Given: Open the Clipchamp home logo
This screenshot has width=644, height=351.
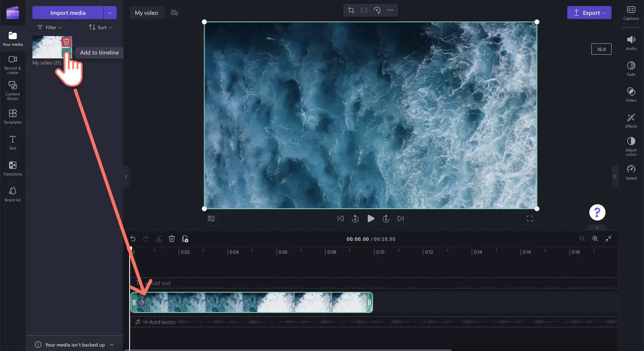Looking at the screenshot, I should coord(13,13).
